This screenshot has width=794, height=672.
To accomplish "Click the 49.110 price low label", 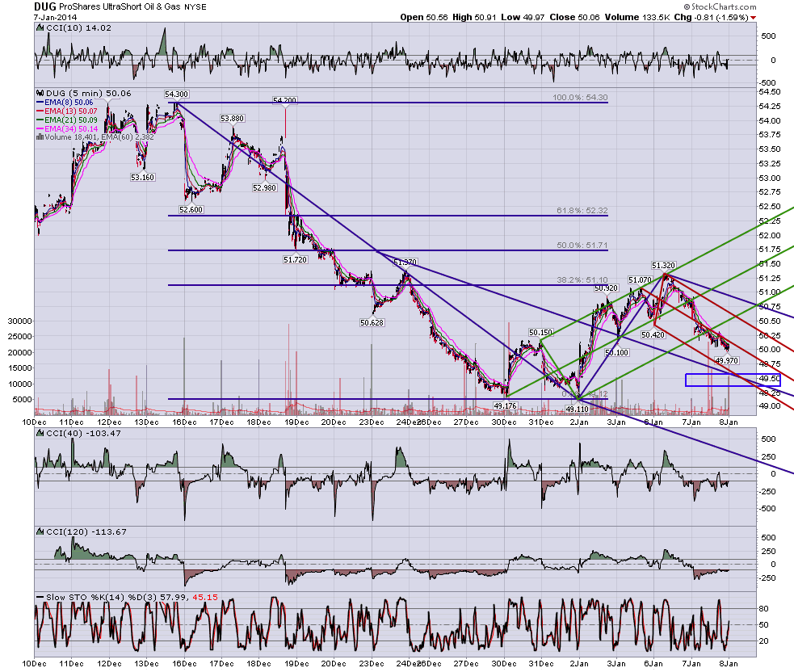I will click(x=578, y=409).
